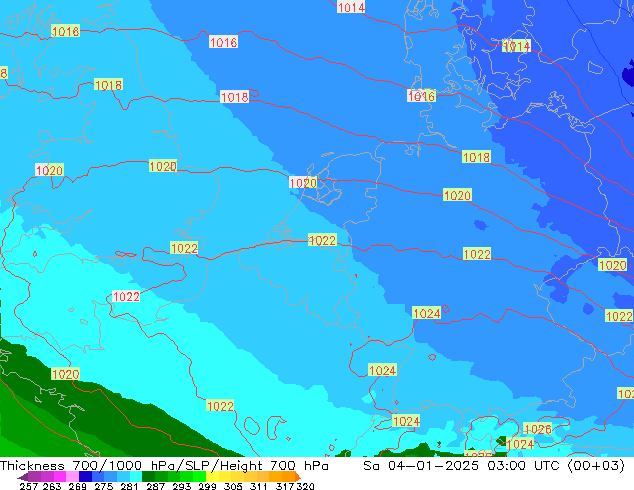
Task: Click the '293' legend value
Action: pos(182,486)
